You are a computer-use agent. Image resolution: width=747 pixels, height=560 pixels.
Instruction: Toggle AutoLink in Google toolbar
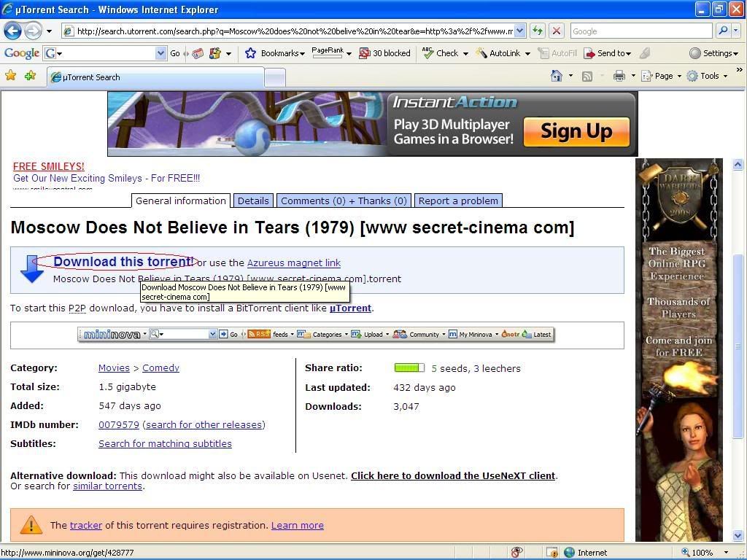pyautogui.click(x=503, y=53)
